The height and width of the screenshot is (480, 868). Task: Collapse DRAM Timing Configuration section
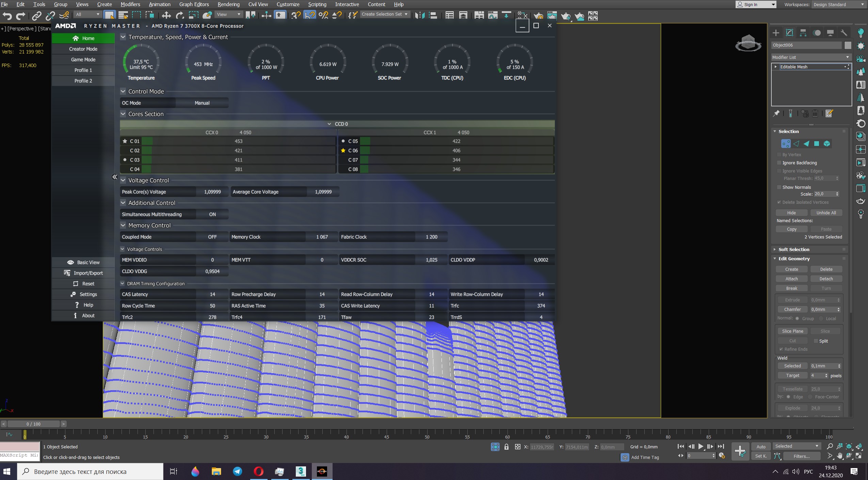point(123,283)
